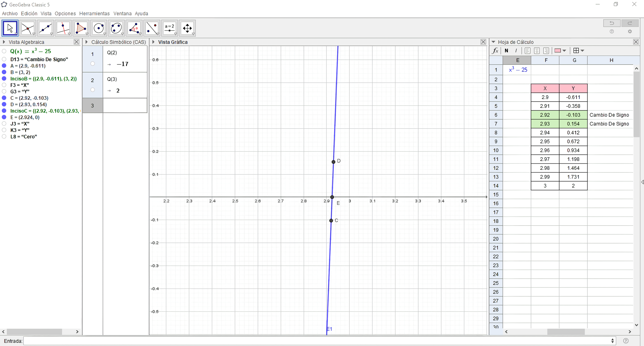Open the spreadsheet borders dropdown
Viewport: 644px width, 346px height.
tap(582, 51)
